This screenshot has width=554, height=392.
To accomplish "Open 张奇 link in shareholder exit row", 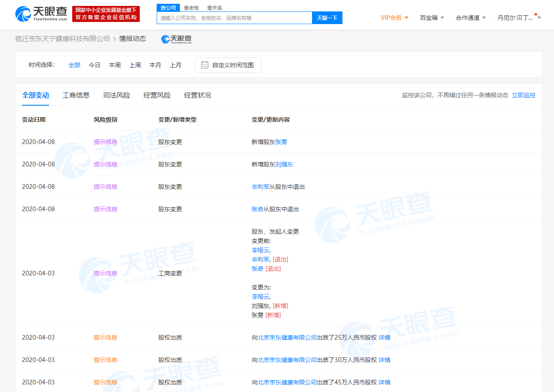I will click(x=258, y=209).
